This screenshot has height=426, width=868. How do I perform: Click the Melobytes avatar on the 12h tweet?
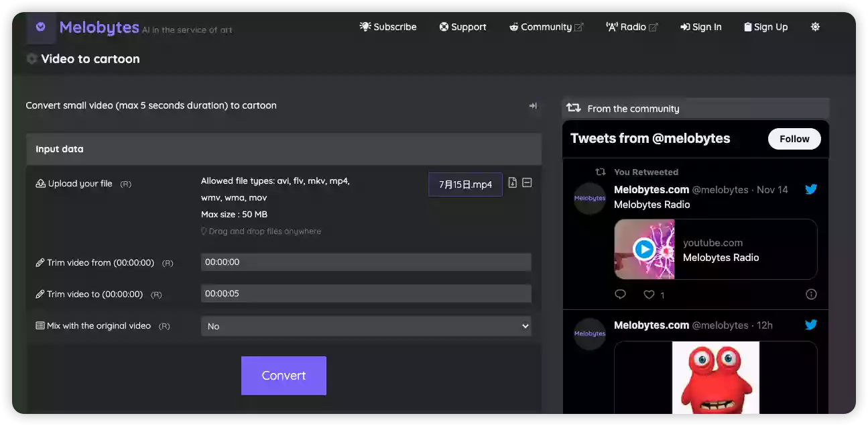point(590,334)
